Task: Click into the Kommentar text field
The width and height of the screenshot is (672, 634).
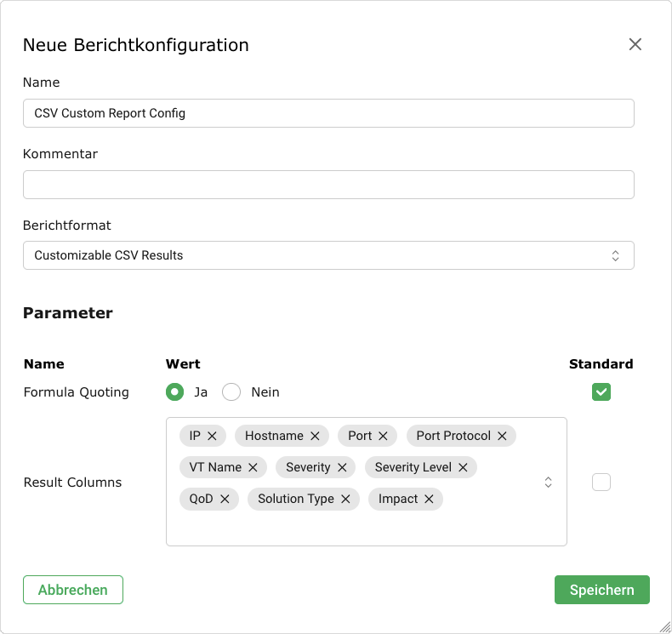Action: (x=328, y=185)
